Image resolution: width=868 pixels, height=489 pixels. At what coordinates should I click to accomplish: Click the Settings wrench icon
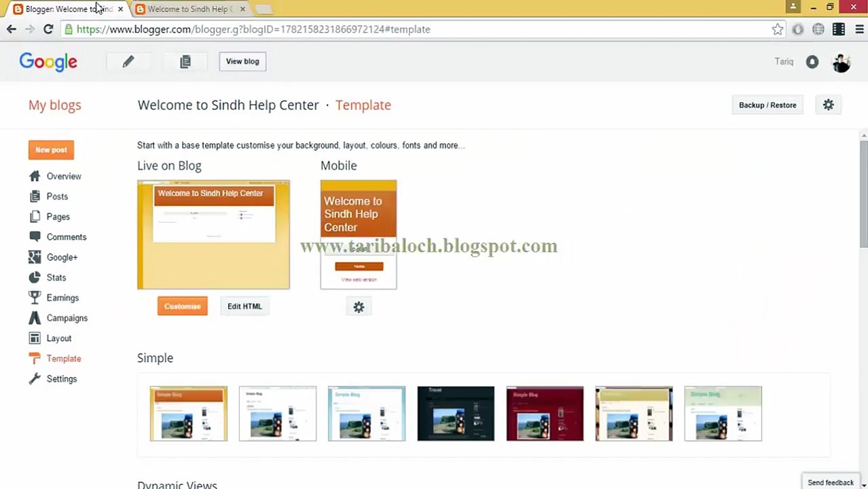point(35,379)
